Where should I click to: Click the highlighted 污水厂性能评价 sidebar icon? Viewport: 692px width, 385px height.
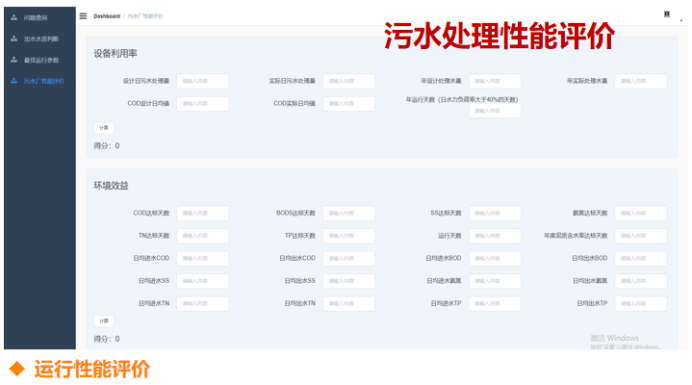coord(14,81)
